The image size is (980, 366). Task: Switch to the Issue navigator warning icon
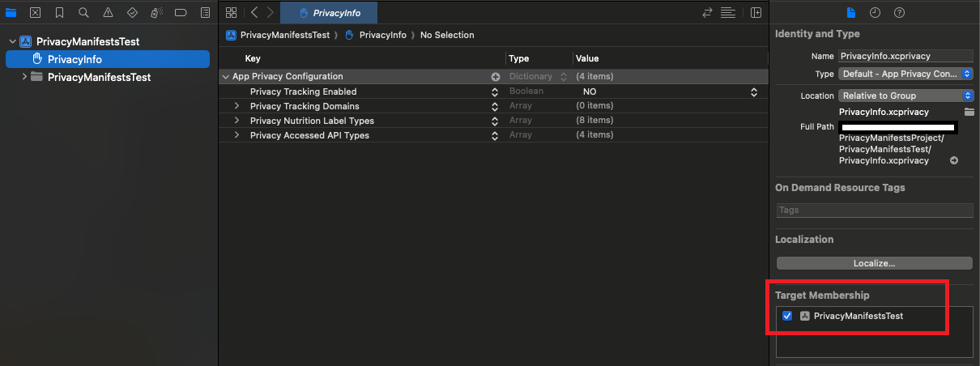[x=109, y=13]
